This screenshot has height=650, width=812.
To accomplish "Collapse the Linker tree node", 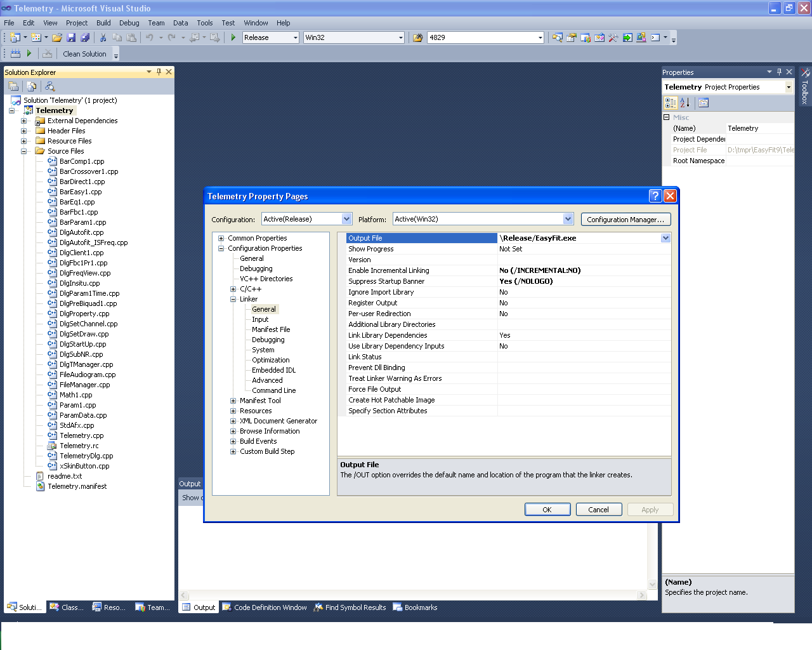I will [x=233, y=299].
